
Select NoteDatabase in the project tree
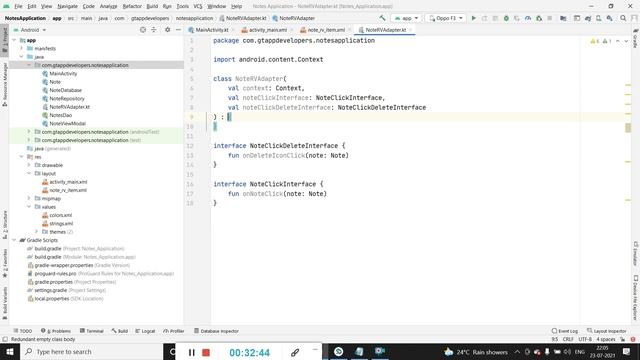click(x=65, y=90)
